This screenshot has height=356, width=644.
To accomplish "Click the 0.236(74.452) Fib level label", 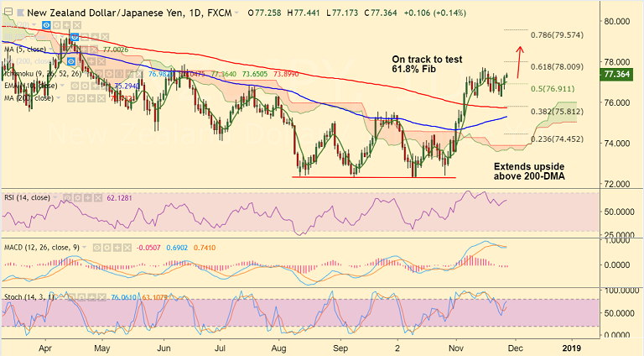I will 557,139.
